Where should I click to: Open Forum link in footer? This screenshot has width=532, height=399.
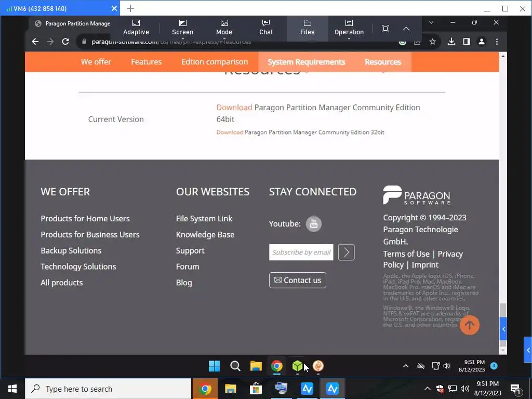187,267
